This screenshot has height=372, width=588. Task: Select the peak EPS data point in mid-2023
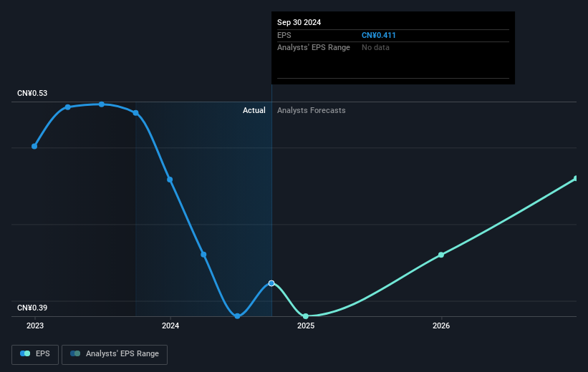[x=102, y=104]
